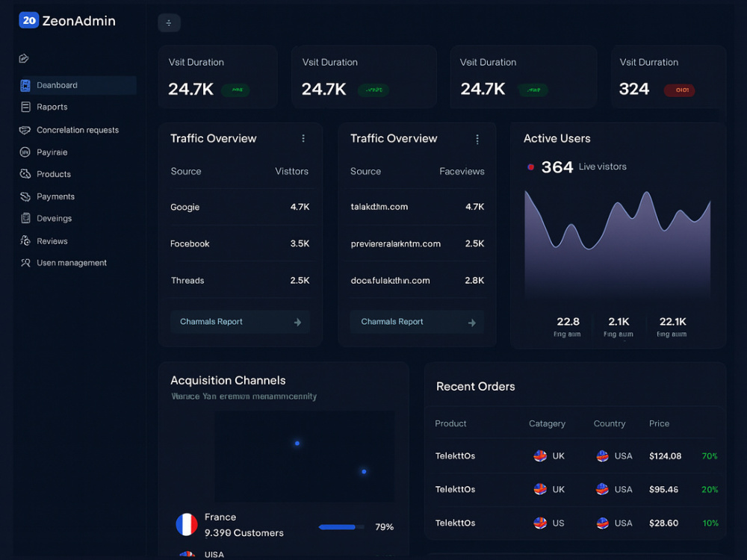The width and height of the screenshot is (747, 560).
Task: Click the $124.08 price value
Action: tap(665, 456)
